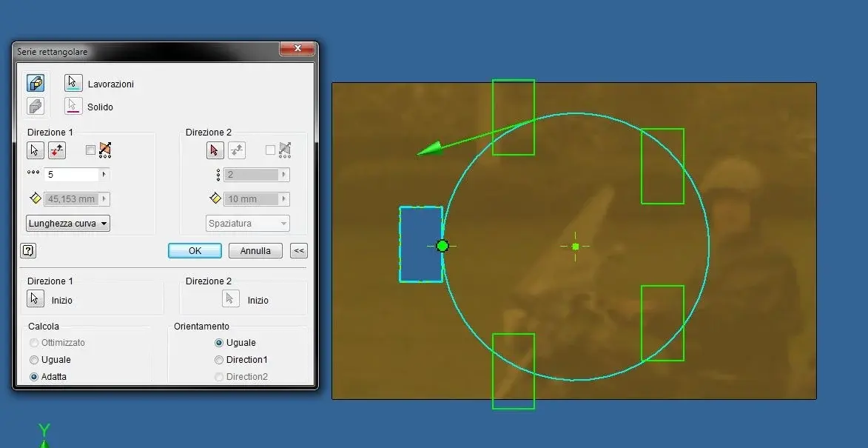The height and width of the screenshot is (448, 868).
Task: Enable Direzione 1 midplane checkbox
Action: point(91,150)
